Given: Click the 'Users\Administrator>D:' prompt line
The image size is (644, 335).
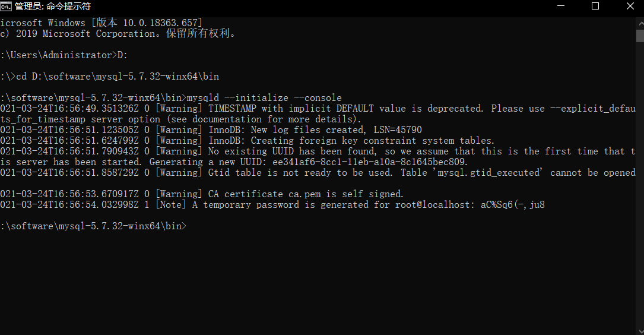Looking at the screenshot, I should click(x=64, y=55).
